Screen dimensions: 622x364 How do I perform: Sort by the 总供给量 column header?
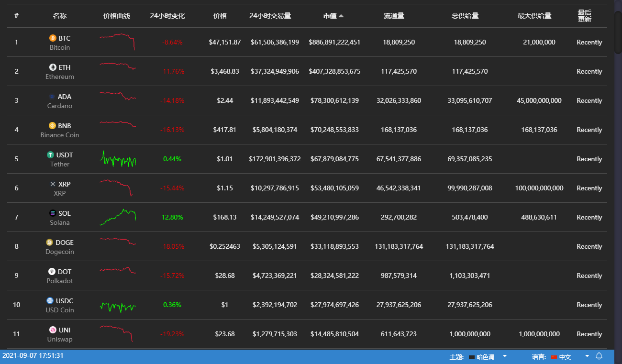click(x=465, y=16)
